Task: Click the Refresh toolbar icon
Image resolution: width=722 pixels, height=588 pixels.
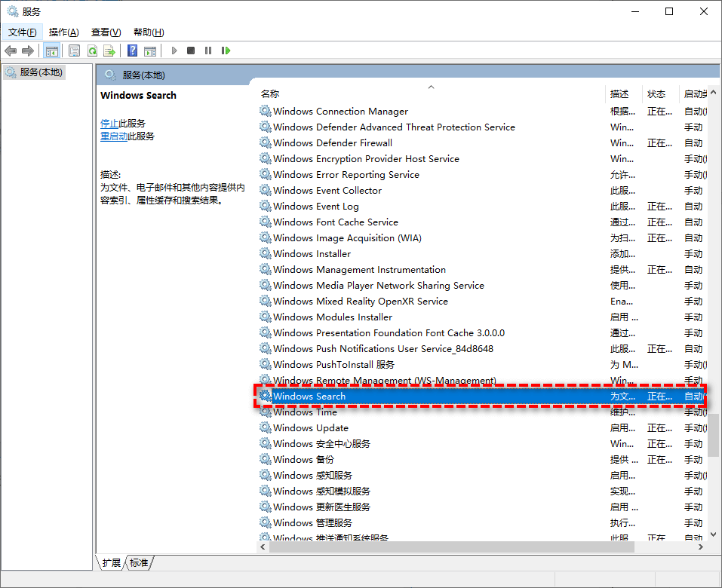Action: [92, 51]
